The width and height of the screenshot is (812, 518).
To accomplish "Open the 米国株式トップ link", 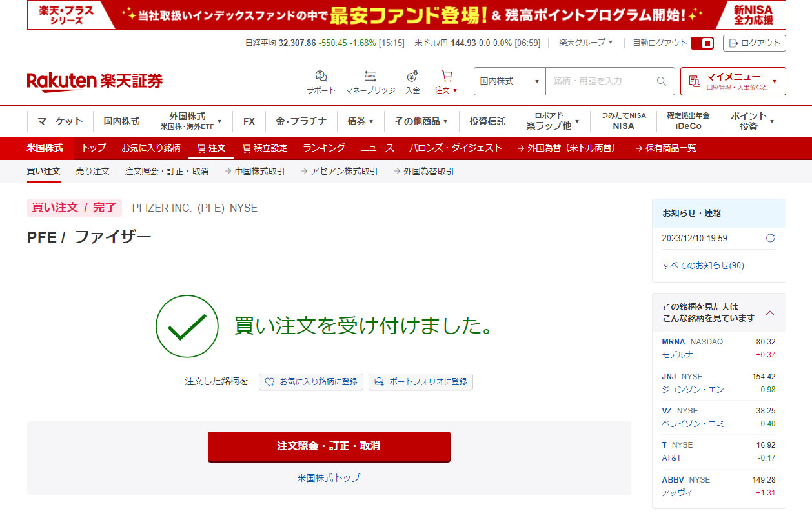I will coord(329,478).
